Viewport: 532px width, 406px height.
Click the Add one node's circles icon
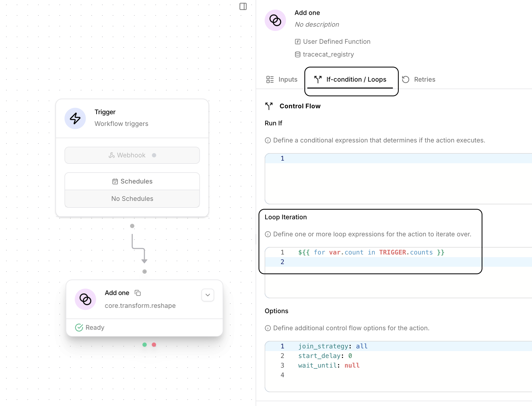pos(85,299)
